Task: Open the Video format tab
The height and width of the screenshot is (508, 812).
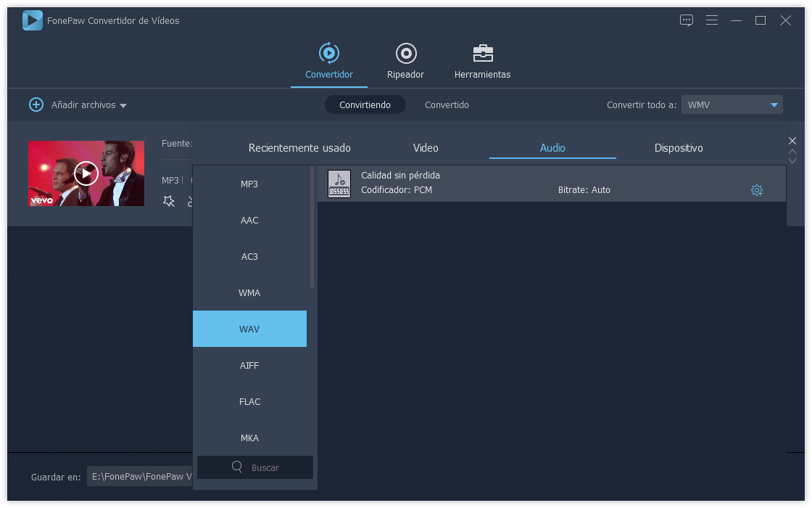Action: (x=426, y=148)
